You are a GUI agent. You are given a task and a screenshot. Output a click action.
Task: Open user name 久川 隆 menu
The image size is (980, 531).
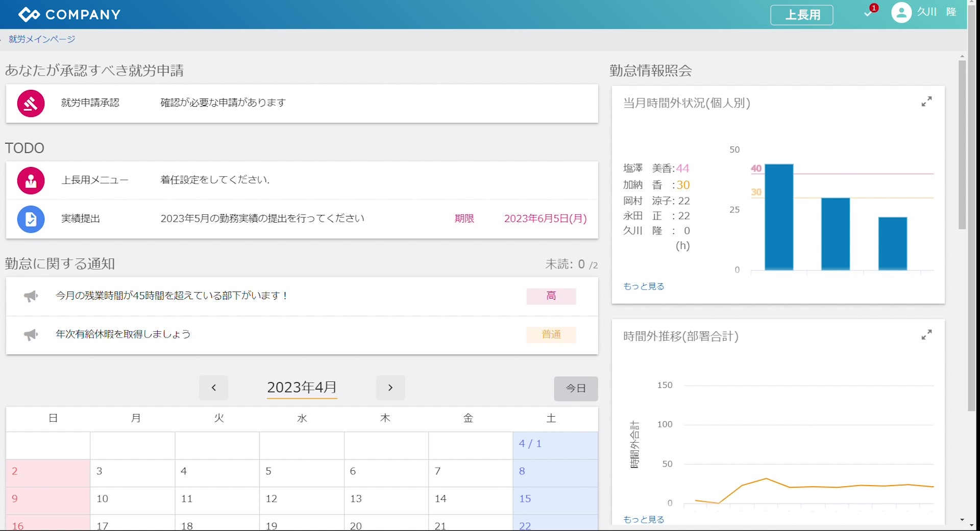(x=937, y=12)
